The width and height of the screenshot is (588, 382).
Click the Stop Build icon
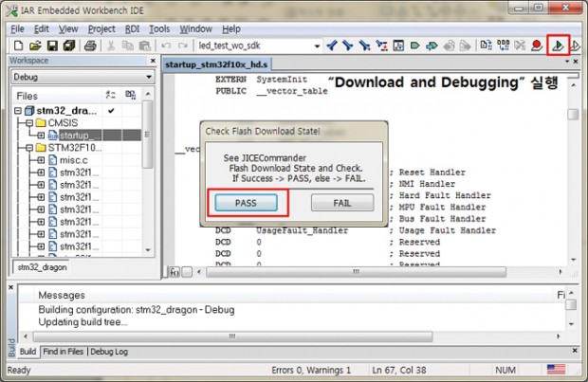[520, 45]
